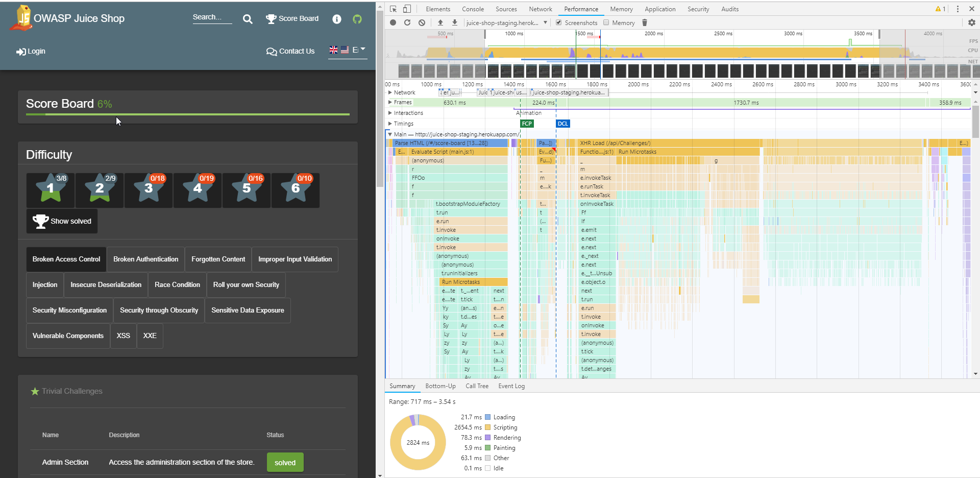Filter by Injection category

click(x=45, y=285)
